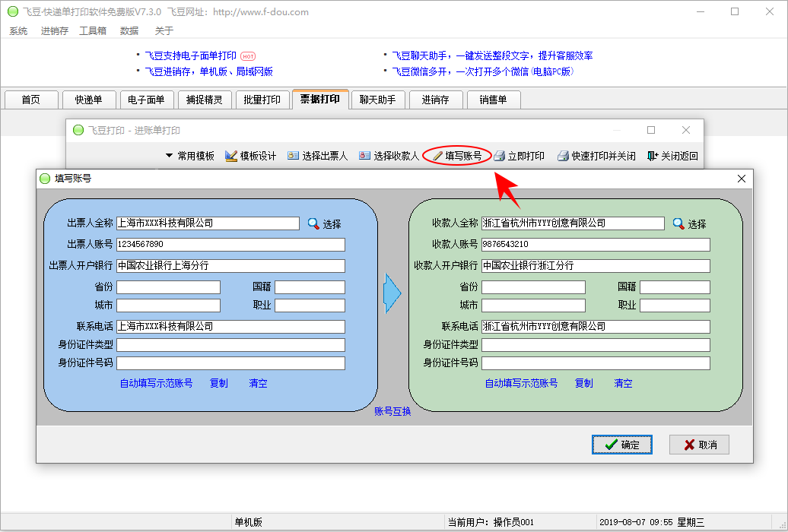The width and height of the screenshot is (788, 532).
Task: Click 自动填写示范账号 in the 出票人 panel
Action: (x=156, y=383)
